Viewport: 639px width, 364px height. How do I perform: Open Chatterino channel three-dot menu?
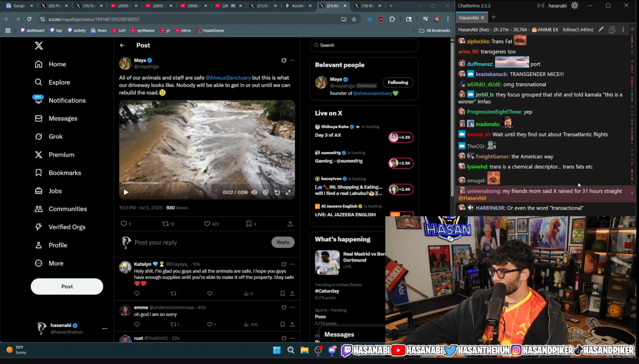(x=623, y=29)
